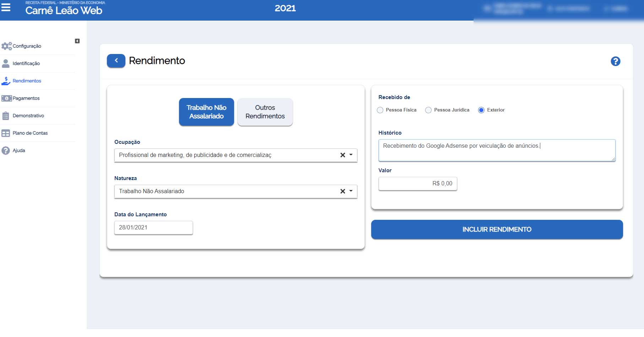
Task: Open Identificação in the sidebar
Action: tap(26, 64)
